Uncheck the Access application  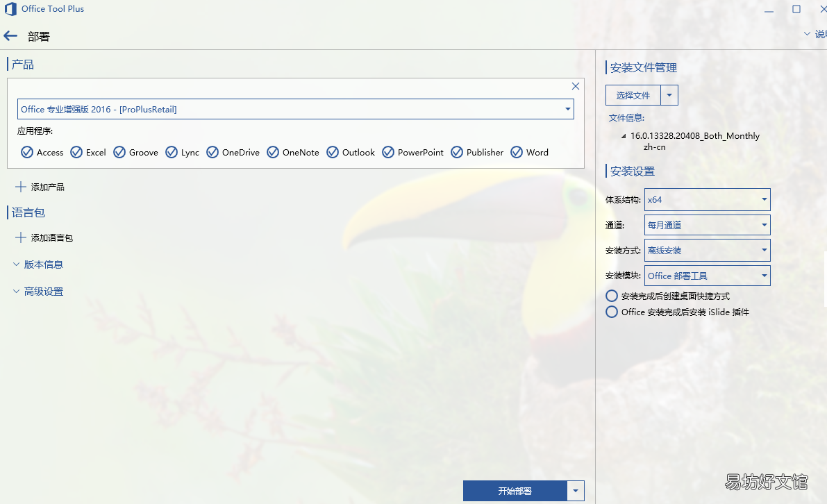pyautogui.click(x=27, y=152)
